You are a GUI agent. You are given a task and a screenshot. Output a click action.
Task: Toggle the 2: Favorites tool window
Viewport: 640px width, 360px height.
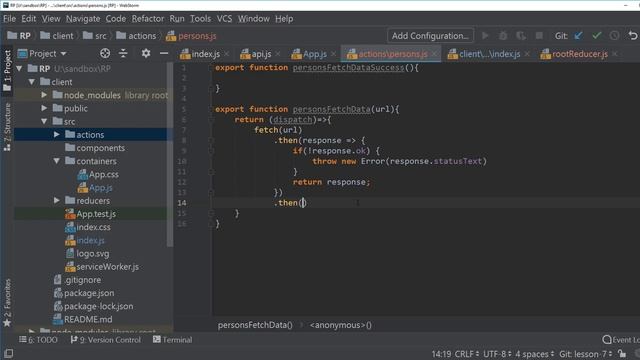[x=7, y=303]
